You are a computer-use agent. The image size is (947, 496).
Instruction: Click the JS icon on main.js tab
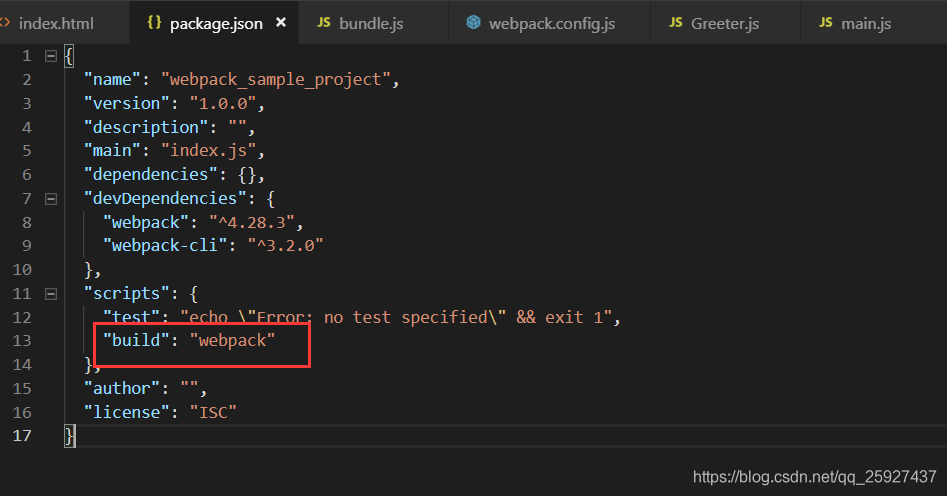(x=826, y=23)
